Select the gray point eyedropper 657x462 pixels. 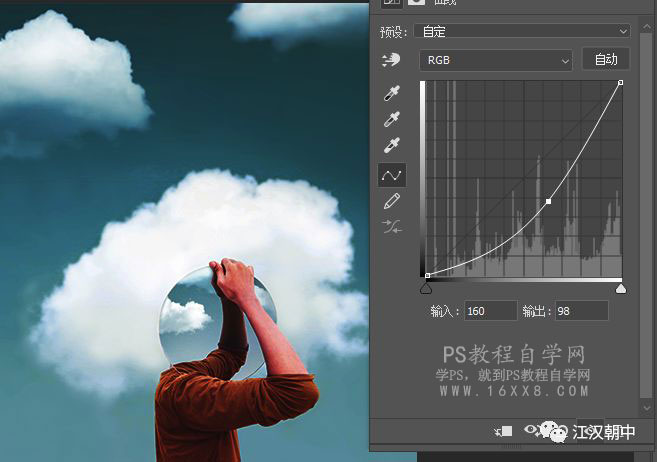coord(392,121)
